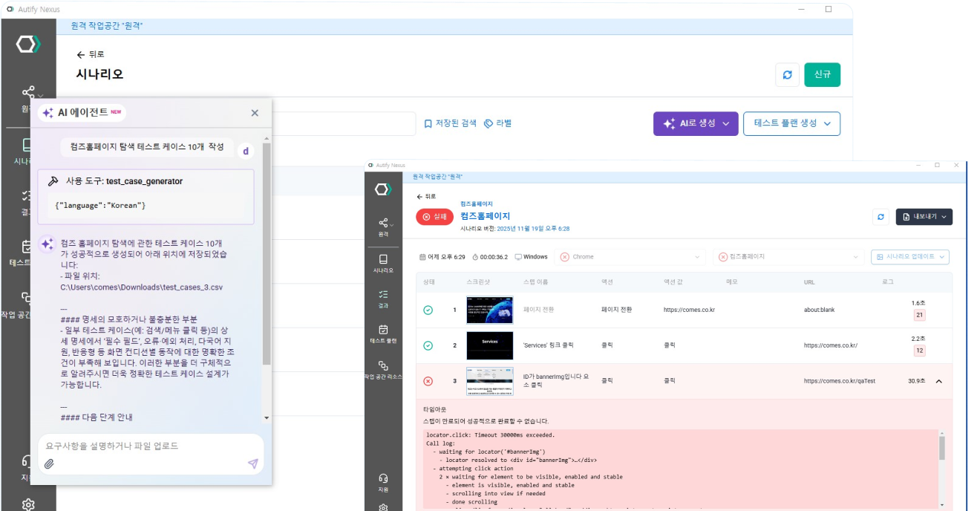The height and width of the screenshot is (511, 980).
Task: Open the step 1 screenshot thumbnail
Action: 489,310
